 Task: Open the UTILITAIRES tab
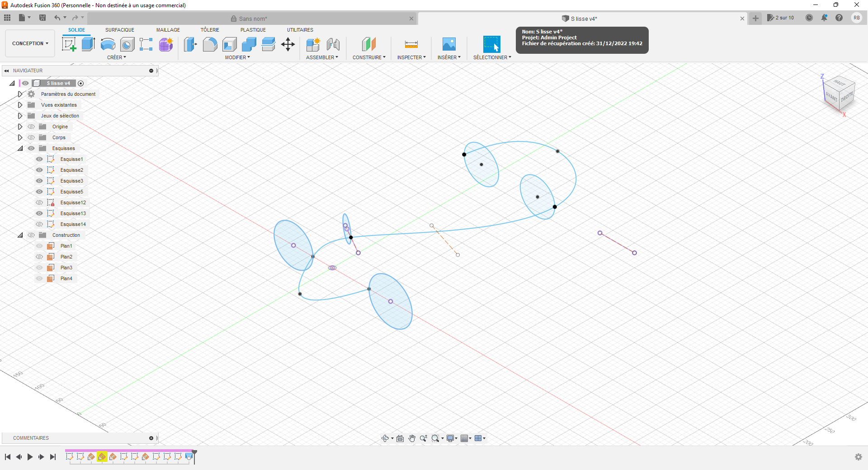click(x=300, y=30)
